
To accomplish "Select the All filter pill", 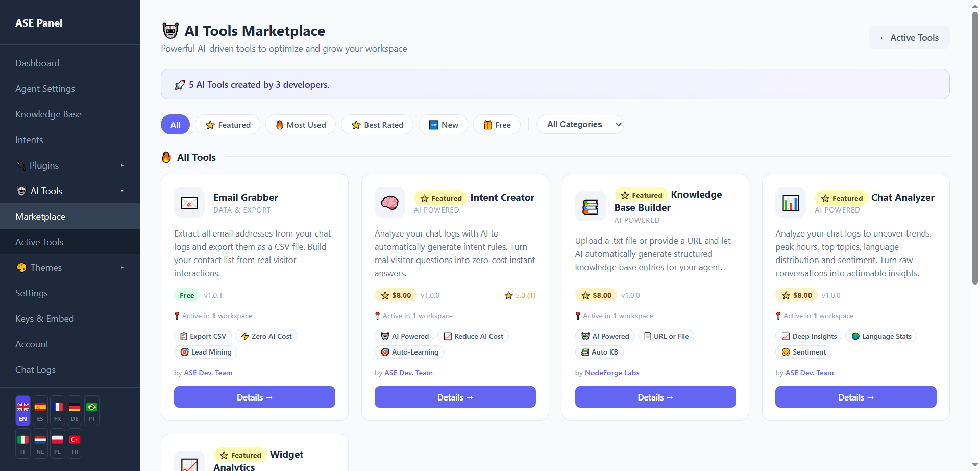I will click(175, 125).
